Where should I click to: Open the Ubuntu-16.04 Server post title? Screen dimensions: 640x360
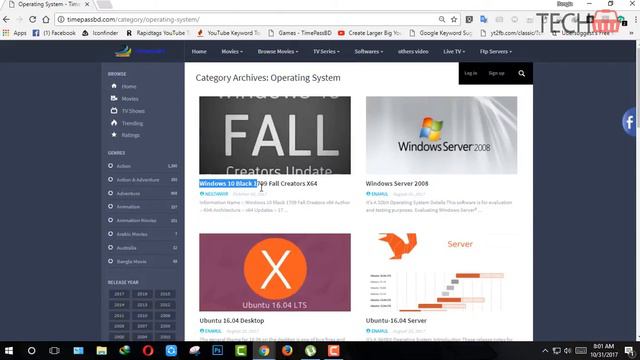[x=396, y=320]
